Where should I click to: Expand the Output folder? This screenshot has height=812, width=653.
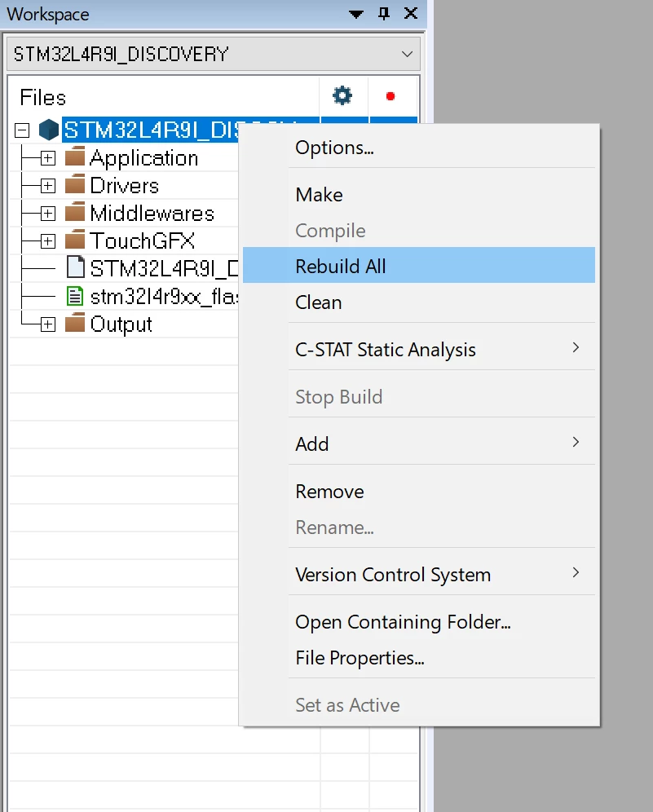coord(47,324)
